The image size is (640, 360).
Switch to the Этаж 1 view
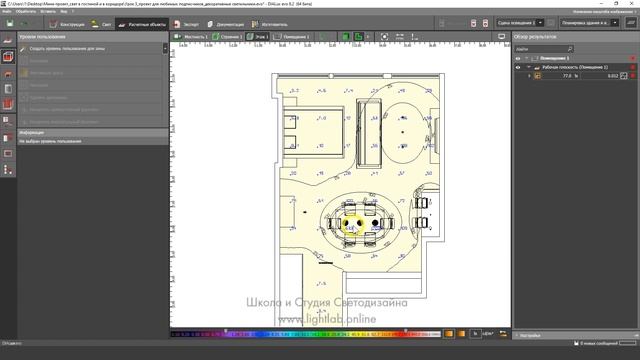257,37
